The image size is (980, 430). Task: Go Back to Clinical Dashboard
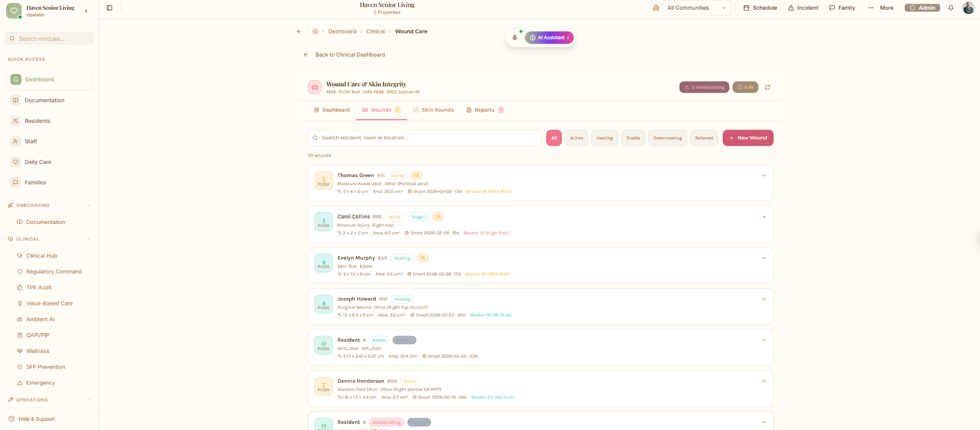coord(344,55)
